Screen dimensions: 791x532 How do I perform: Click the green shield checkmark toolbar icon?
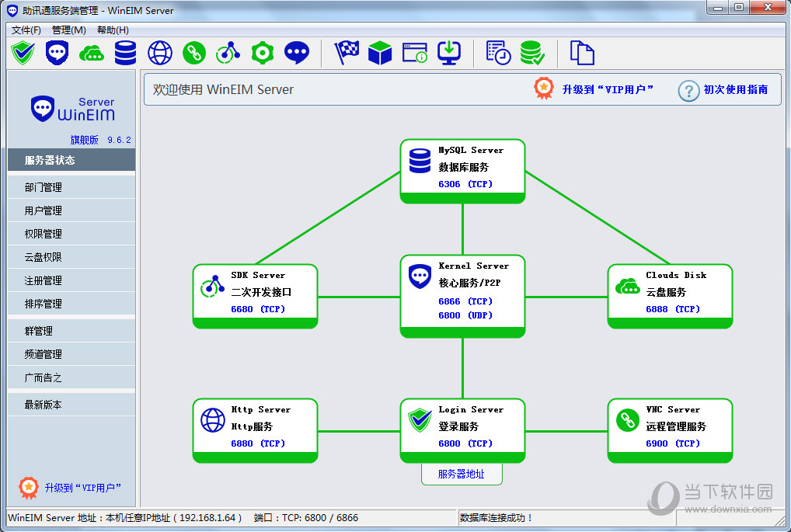(23, 53)
